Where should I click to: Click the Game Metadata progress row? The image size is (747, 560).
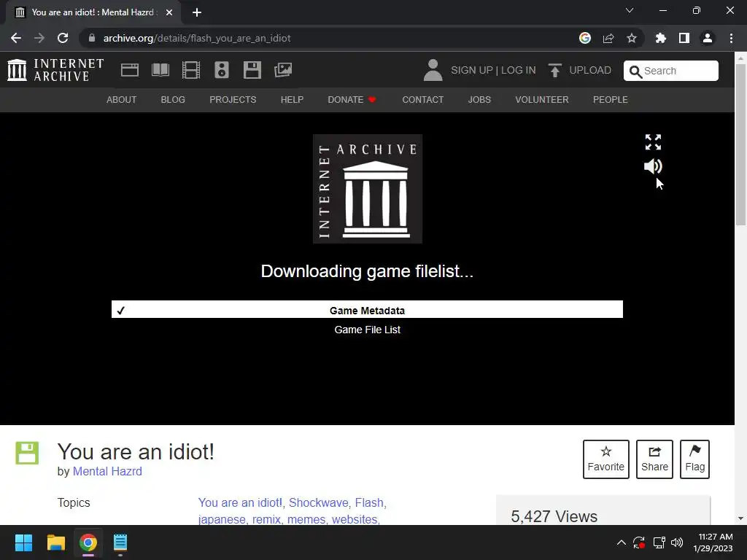367,309
